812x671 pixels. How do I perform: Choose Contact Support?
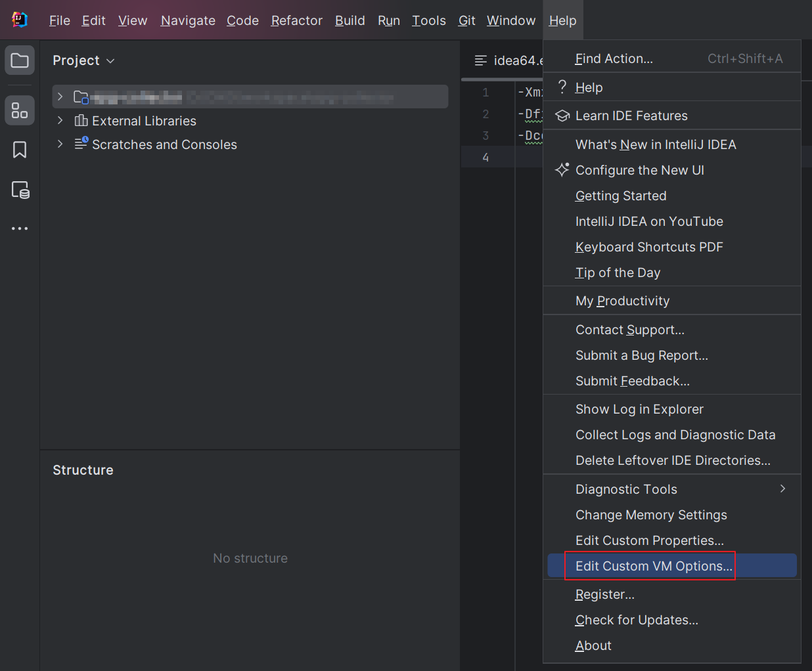[672, 330]
